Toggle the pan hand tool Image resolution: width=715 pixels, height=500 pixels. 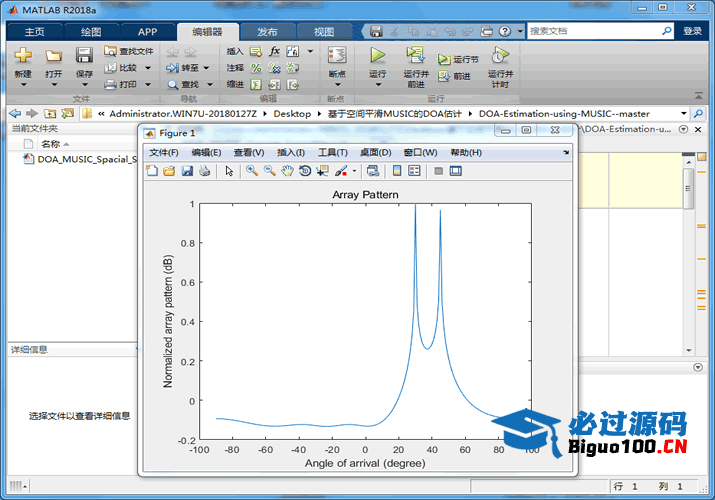tap(287, 171)
